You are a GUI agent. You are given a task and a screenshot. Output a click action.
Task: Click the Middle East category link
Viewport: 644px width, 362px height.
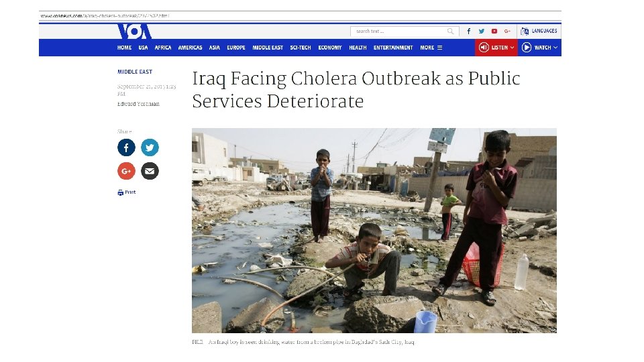click(135, 72)
